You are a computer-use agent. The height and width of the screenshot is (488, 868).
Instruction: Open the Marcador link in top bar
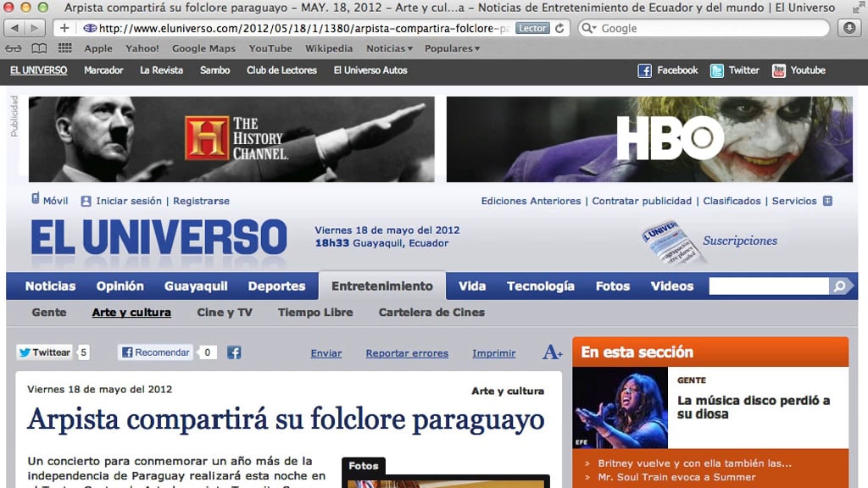(103, 70)
